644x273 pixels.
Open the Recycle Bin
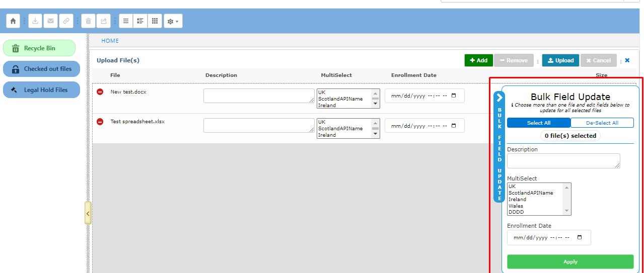click(x=39, y=48)
